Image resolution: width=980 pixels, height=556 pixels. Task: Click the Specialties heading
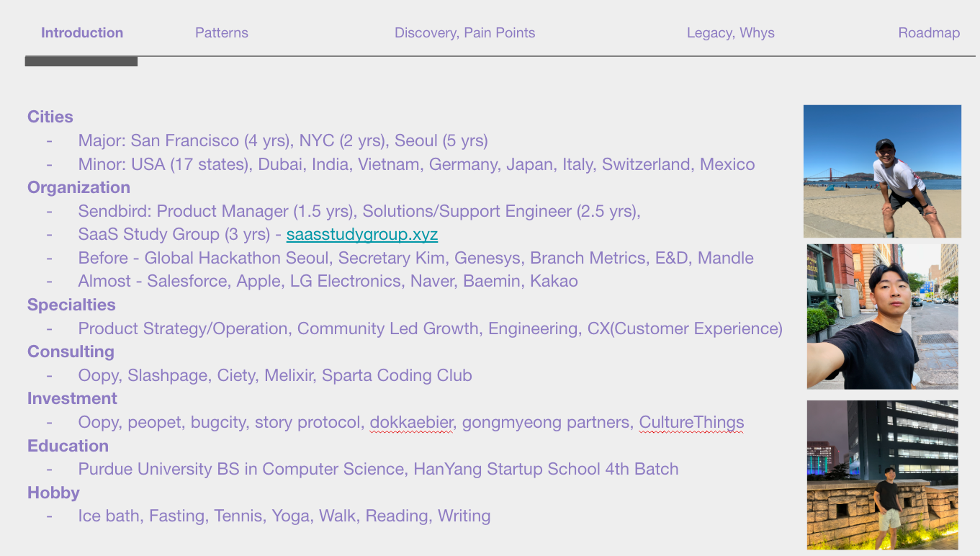click(71, 305)
